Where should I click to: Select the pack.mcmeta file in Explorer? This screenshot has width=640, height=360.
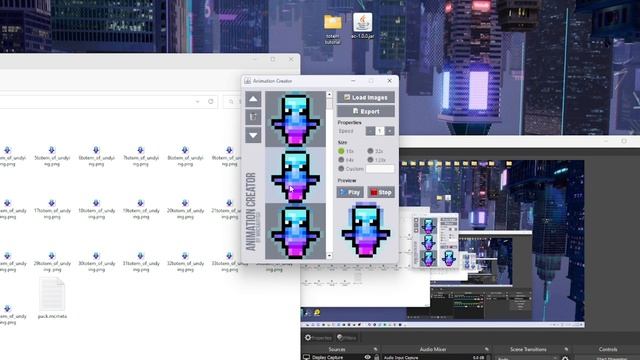52,298
